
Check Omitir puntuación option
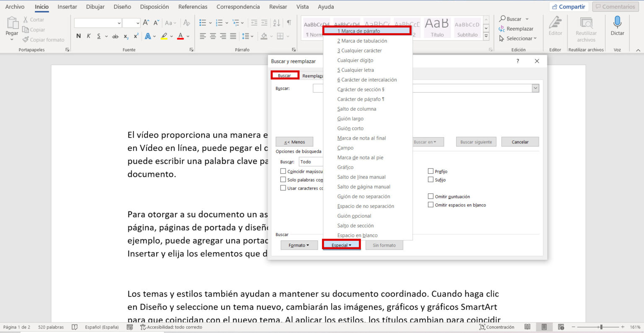431,196
